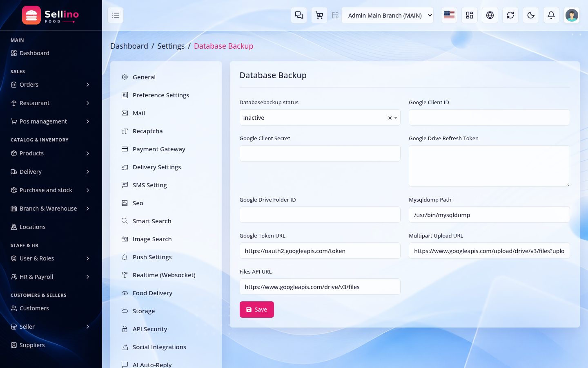Click the Mail envelope icon in settings
588x368 pixels.
pos(125,113)
